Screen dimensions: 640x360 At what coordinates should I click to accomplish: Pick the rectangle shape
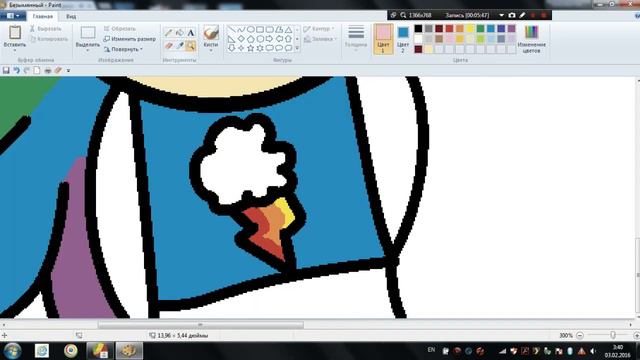point(260,29)
